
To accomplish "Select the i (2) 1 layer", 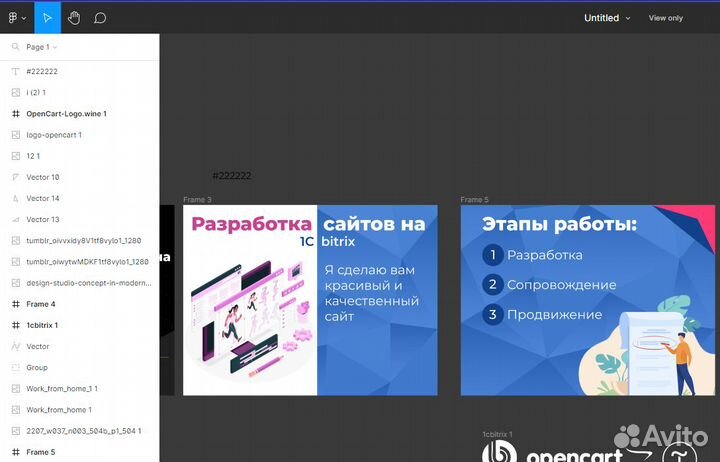I will pyautogui.click(x=80, y=93).
